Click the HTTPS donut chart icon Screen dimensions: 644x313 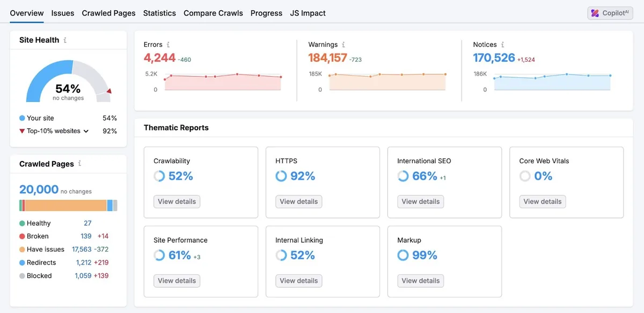[281, 176]
